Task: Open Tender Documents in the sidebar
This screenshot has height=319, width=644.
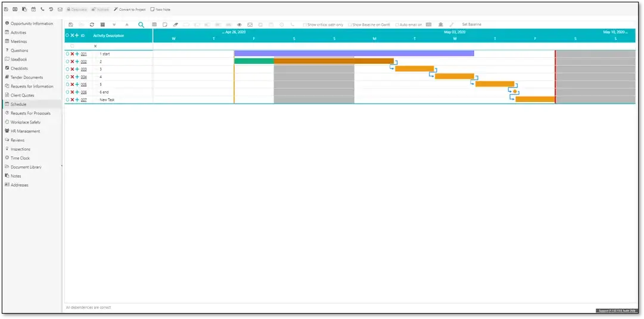Action: click(x=24, y=78)
